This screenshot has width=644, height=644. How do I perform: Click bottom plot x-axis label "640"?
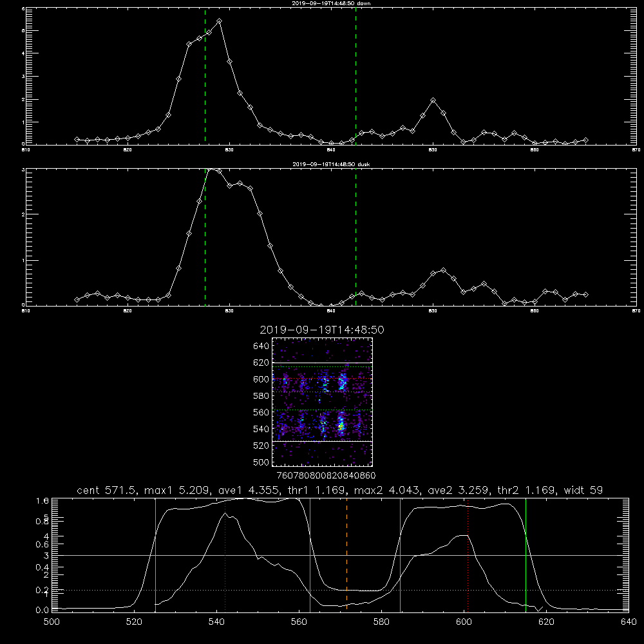point(629,622)
